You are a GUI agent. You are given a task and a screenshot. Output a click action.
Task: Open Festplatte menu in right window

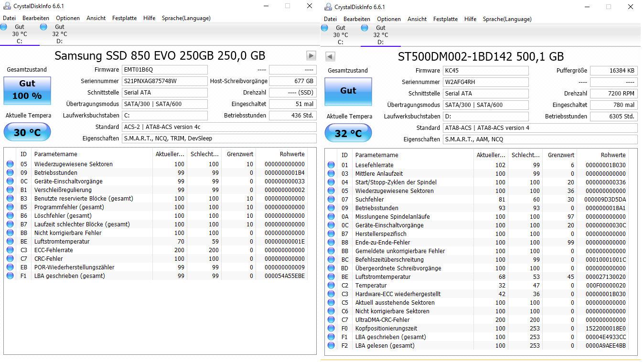coord(445,19)
